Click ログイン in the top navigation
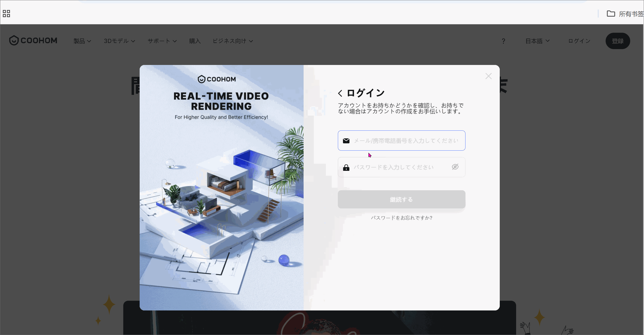This screenshot has height=335, width=644. coord(579,41)
